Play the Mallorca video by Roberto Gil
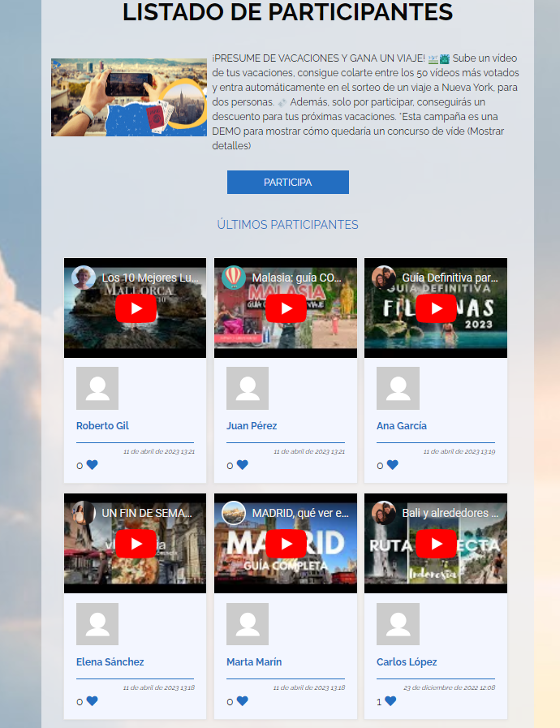Viewport: 560px width, 728px height. tap(136, 308)
